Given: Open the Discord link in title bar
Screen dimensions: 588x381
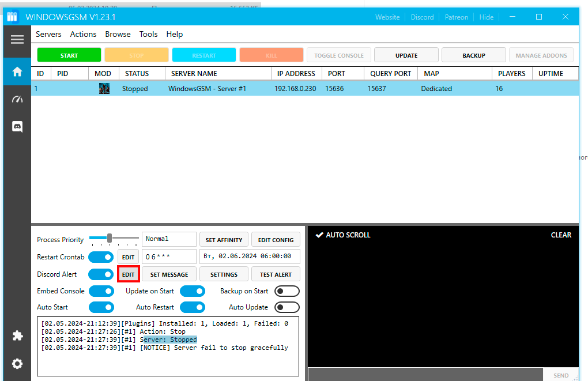Looking at the screenshot, I should (422, 17).
